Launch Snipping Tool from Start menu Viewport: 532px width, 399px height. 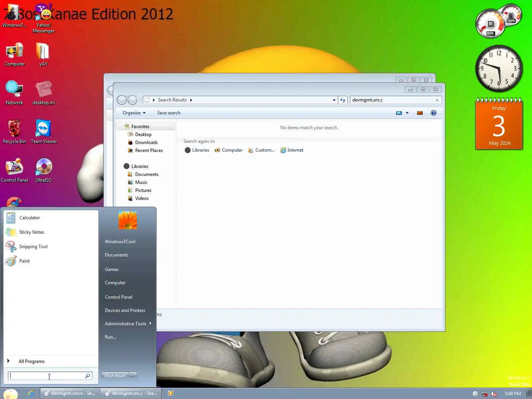51,247
